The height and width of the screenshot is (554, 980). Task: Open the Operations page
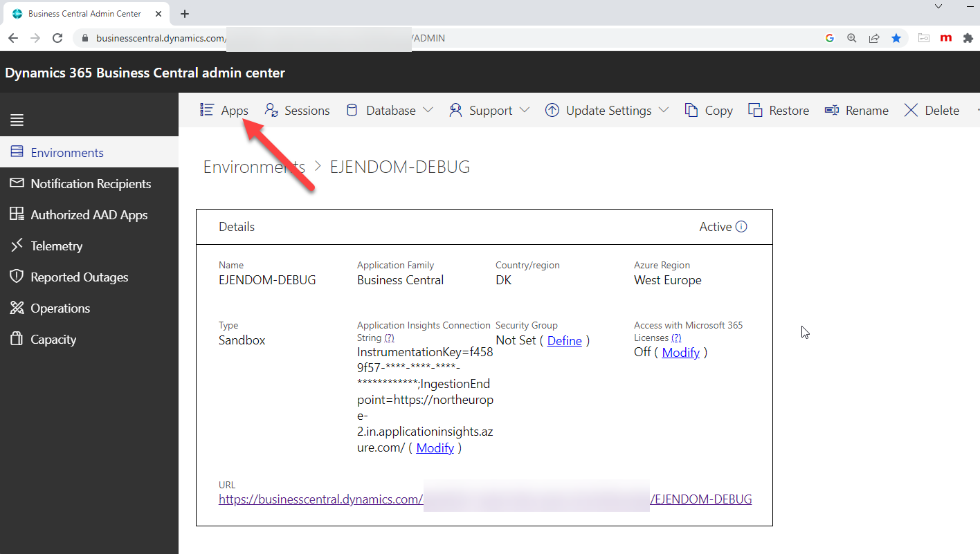(89, 308)
